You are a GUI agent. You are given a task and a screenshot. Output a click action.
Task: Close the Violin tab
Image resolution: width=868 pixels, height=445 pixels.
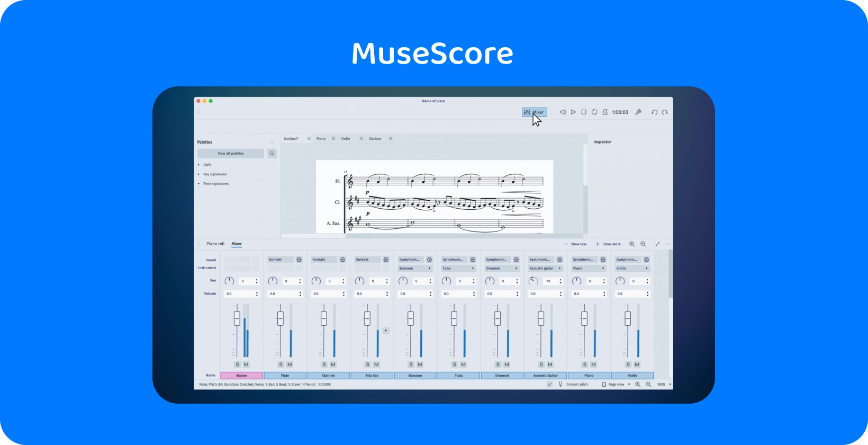click(361, 139)
